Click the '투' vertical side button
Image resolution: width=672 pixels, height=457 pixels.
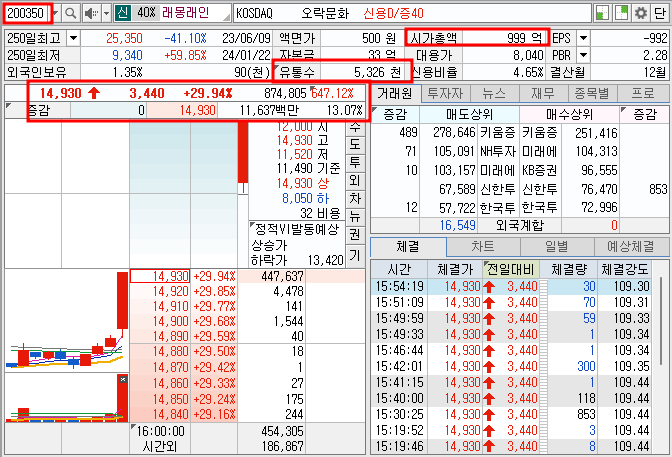point(355,162)
